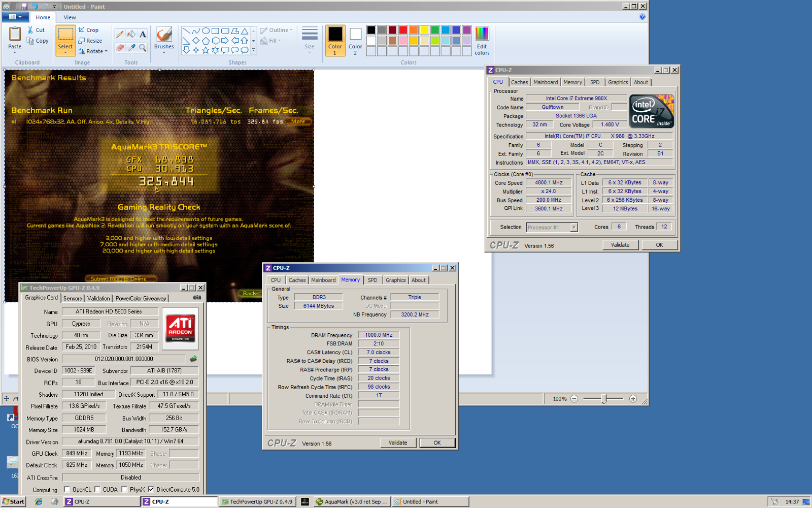Choose the Line shape

click(x=186, y=31)
